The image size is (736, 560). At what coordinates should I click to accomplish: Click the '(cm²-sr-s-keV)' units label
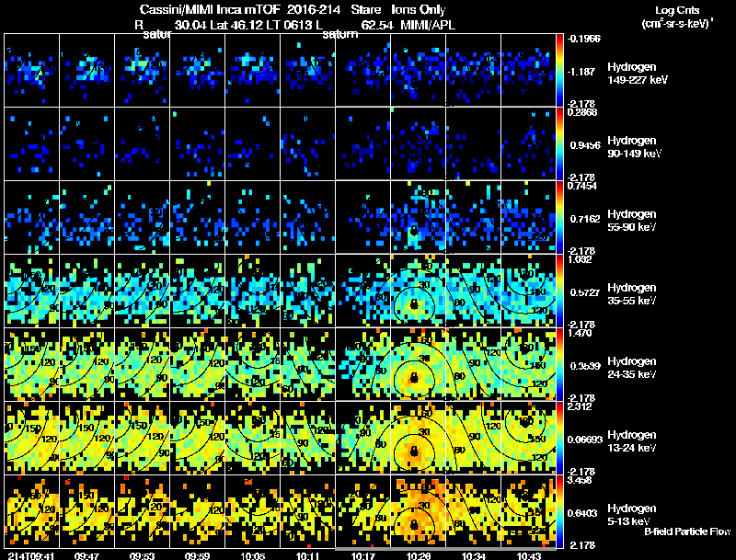[675, 24]
